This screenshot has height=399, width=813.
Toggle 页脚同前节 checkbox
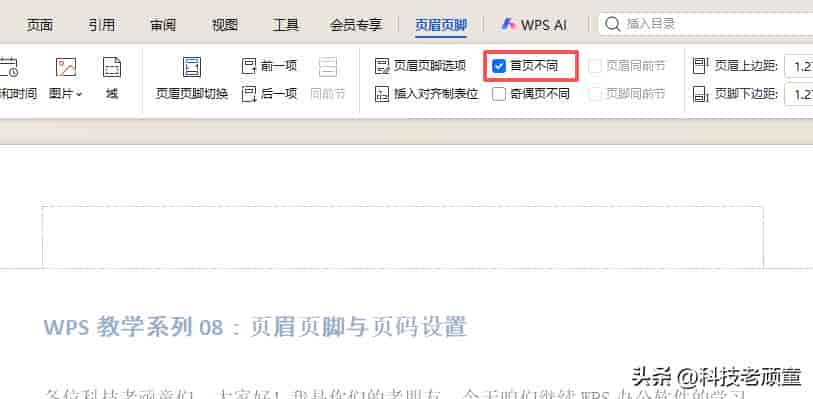click(x=595, y=94)
